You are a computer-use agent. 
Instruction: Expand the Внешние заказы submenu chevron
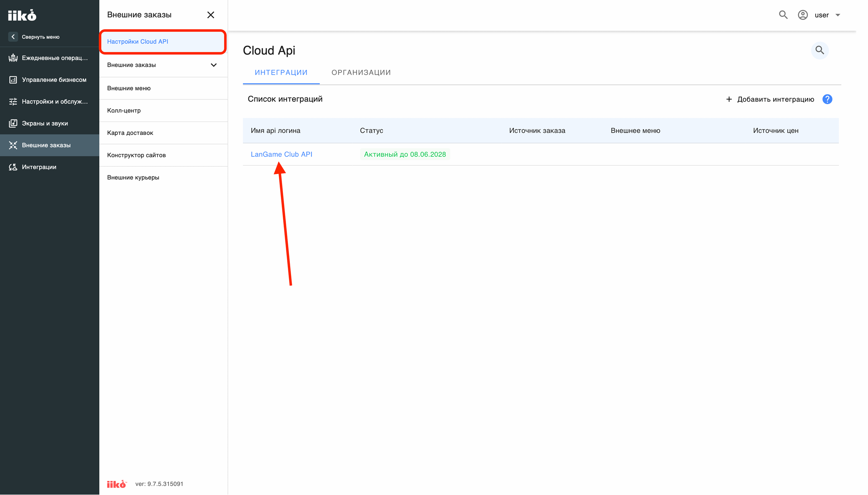tap(214, 65)
